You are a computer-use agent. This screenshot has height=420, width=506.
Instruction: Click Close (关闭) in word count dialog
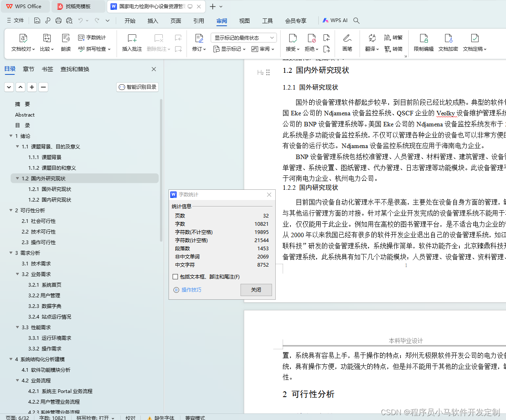click(256, 290)
